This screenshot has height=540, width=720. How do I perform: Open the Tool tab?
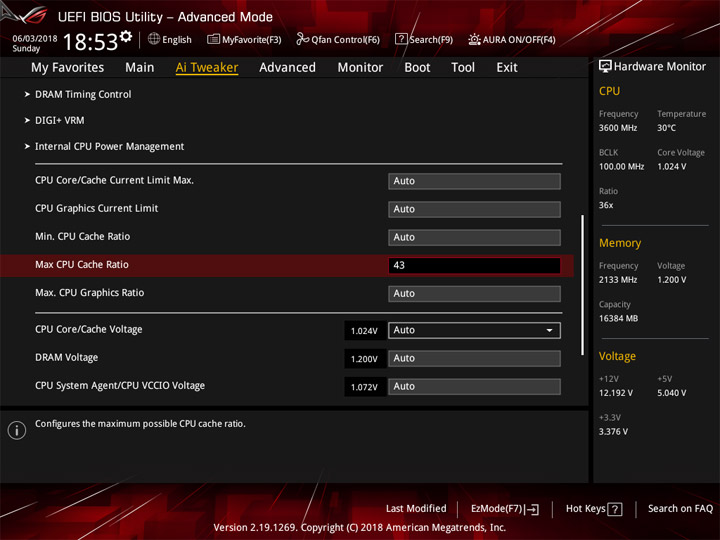pyautogui.click(x=463, y=68)
